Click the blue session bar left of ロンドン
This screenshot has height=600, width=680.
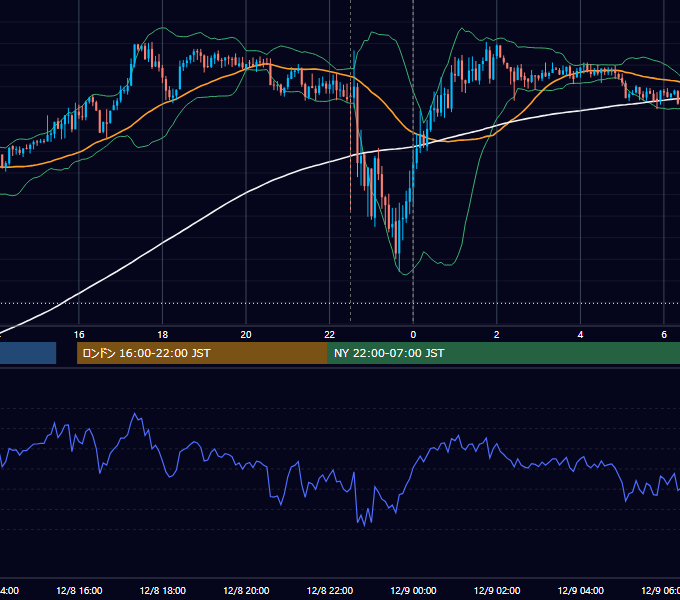tap(28, 353)
